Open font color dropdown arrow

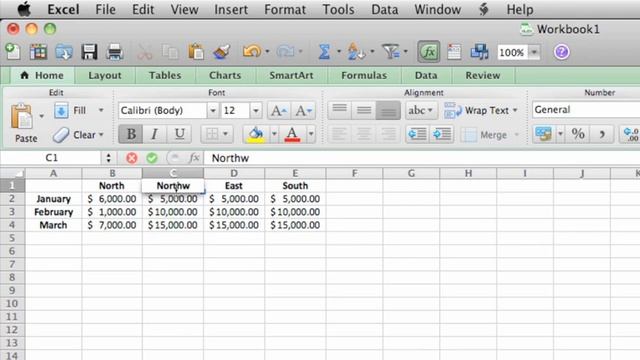point(311,134)
